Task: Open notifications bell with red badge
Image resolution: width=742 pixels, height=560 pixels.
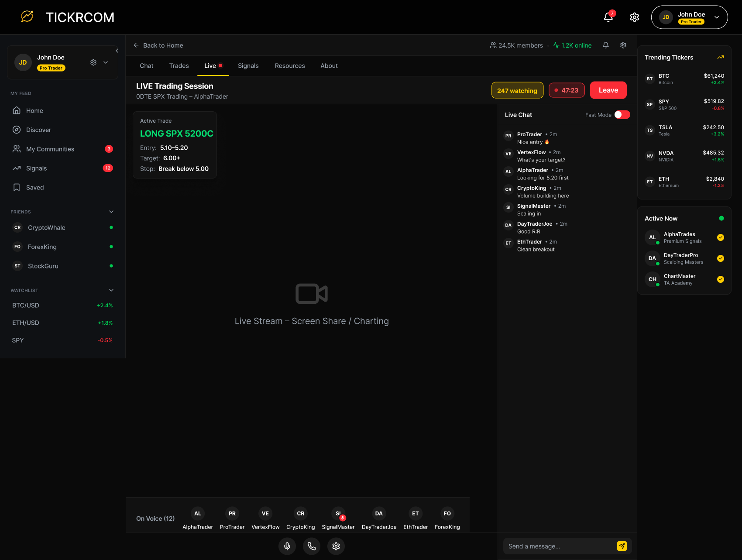Action: click(x=608, y=17)
